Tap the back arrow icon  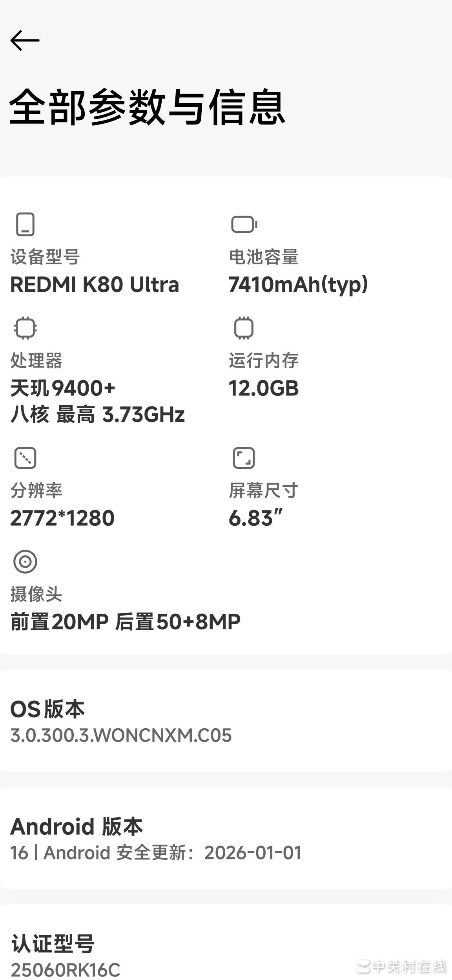25,40
